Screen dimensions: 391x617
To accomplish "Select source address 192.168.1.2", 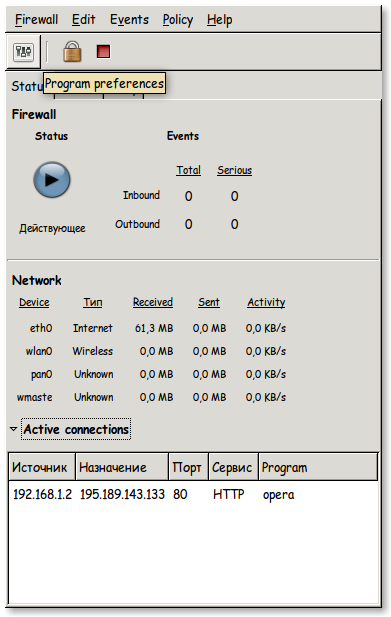I will click(x=42, y=494).
